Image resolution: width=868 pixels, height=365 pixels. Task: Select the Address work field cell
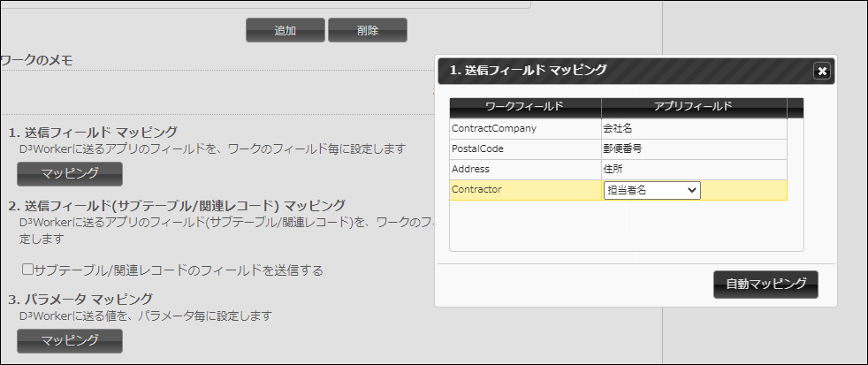pyautogui.click(x=525, y=170)
